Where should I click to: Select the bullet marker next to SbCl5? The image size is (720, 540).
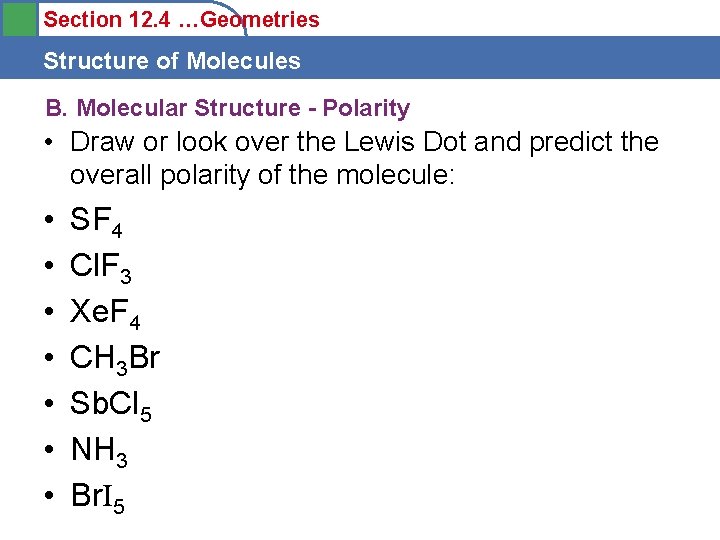point(48,404)
